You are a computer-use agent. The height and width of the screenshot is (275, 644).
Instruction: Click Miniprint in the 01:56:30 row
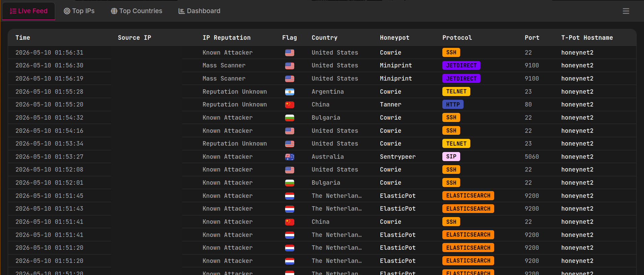point(396,65)
